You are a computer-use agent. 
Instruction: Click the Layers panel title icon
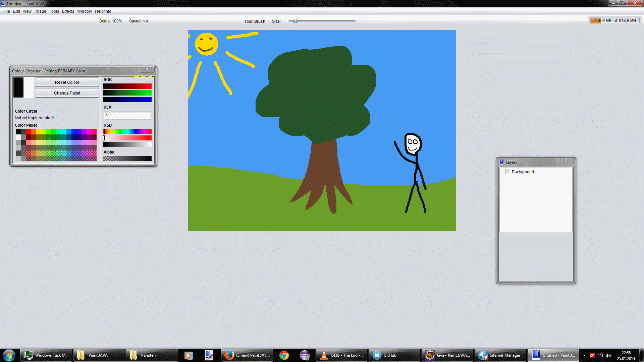(501, 162)
